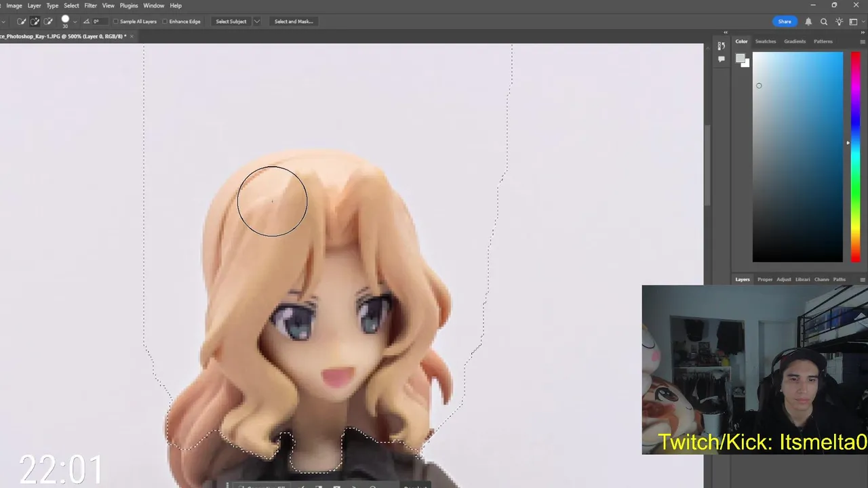Click the hue slider strip
Screen dimensions: 868x488
(856, 157)
